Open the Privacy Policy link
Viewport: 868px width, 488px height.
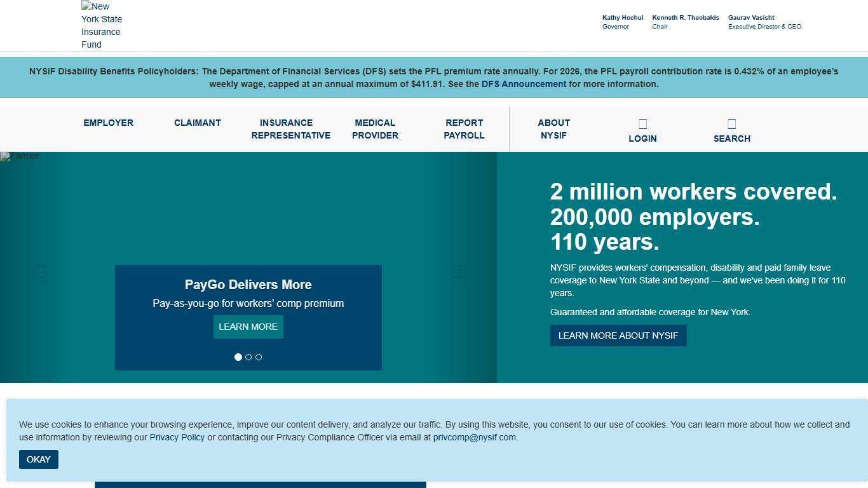tap(177, 437)
